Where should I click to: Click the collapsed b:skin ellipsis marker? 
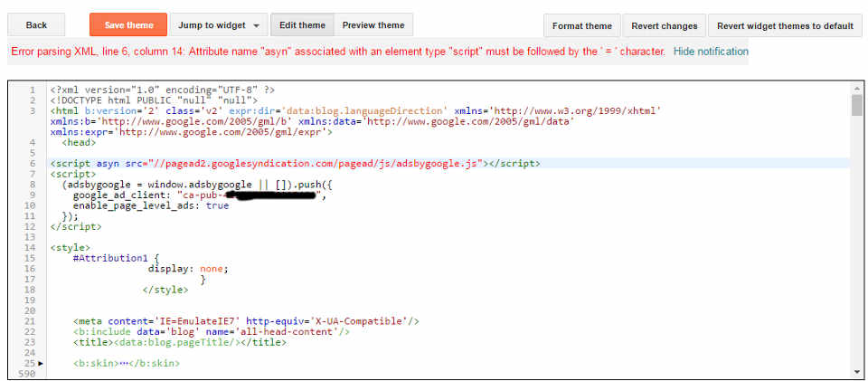tap(125, 364)
